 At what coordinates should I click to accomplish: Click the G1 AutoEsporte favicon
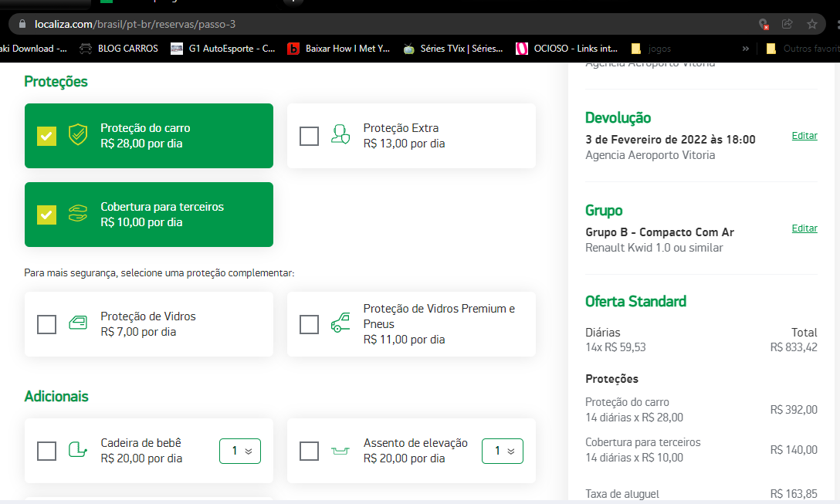click(177, 49)
